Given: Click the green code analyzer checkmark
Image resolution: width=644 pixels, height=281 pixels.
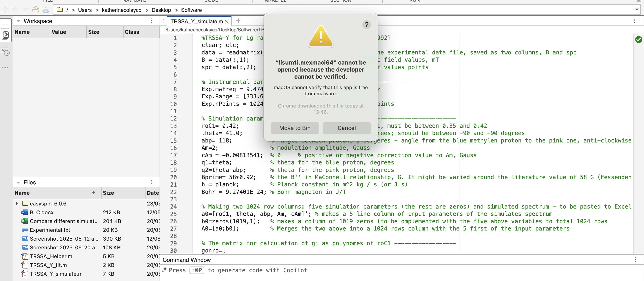Looking at the screenshot, I should [638, 40].
